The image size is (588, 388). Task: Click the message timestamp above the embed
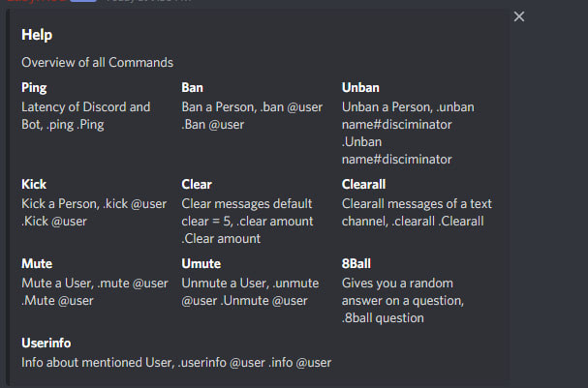point(145,3)
